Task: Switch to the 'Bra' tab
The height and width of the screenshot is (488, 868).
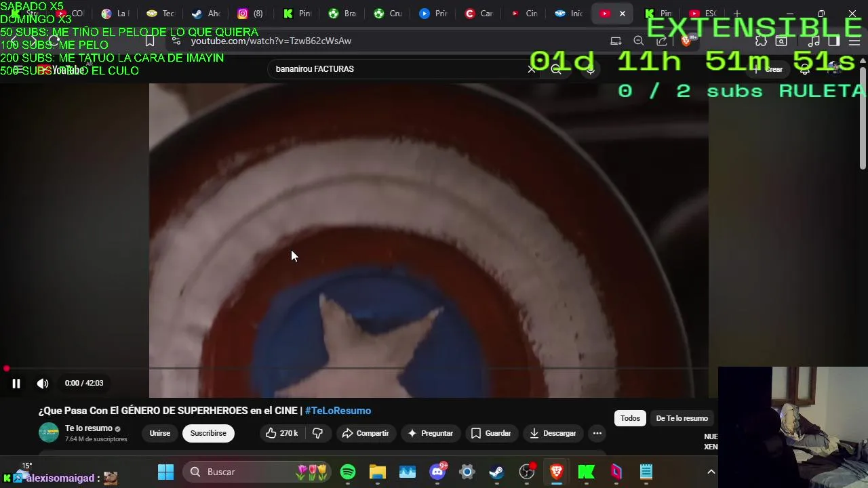Action: pos(342,14)
